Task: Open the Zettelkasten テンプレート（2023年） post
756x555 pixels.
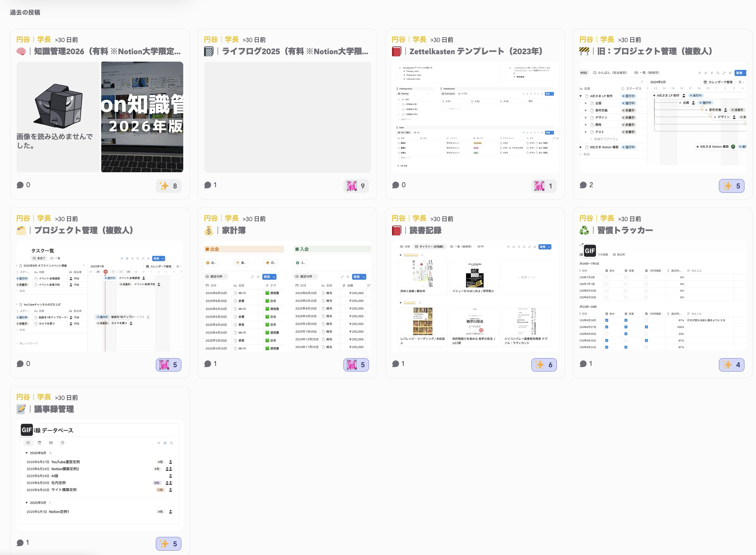Action: pyautogui.click(x=476, y=51)
